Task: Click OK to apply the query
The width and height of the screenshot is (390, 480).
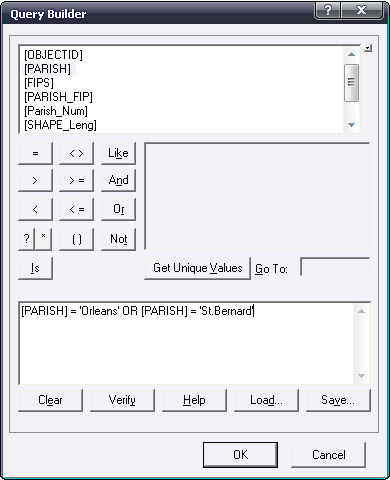Action: point(240,455)
